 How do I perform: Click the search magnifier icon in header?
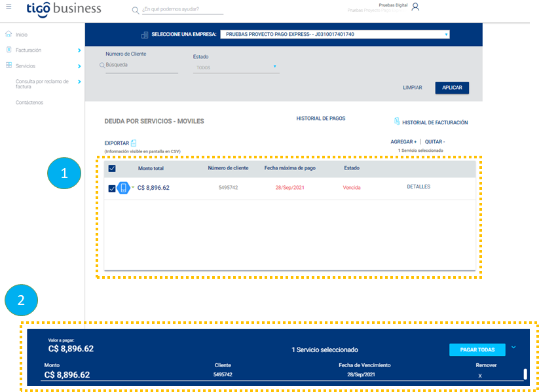point(136,10)
